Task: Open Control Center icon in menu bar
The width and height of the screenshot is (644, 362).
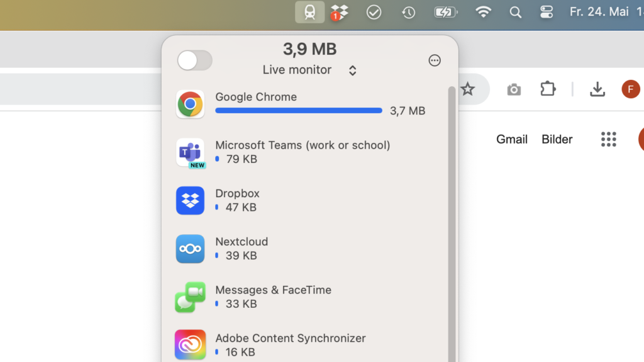Action: point(547,12)
